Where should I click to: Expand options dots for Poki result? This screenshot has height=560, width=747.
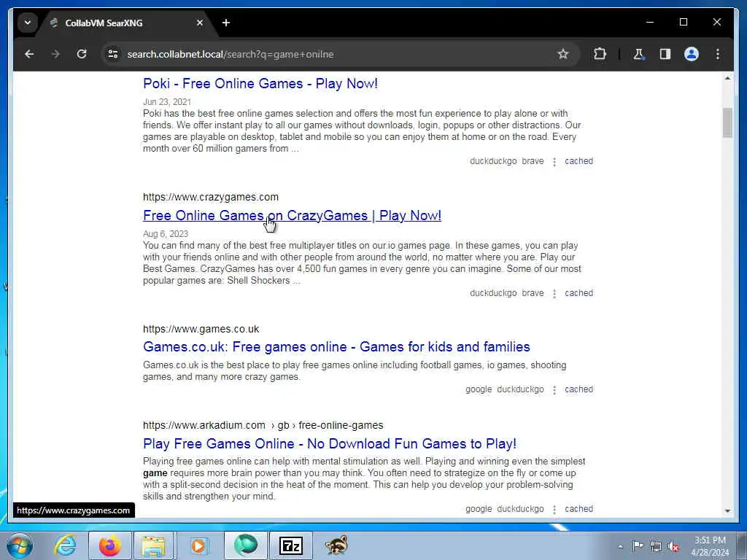click(x=554, y=162)
